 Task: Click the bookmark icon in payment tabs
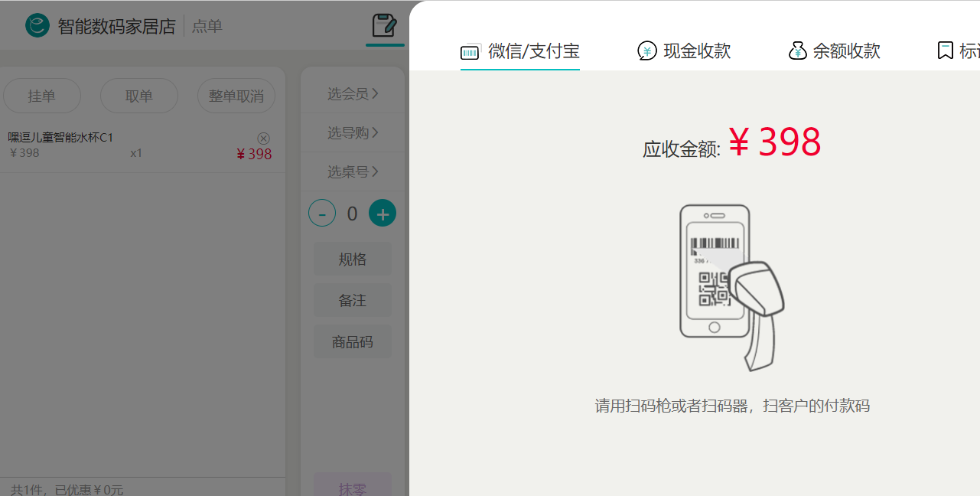945,51
